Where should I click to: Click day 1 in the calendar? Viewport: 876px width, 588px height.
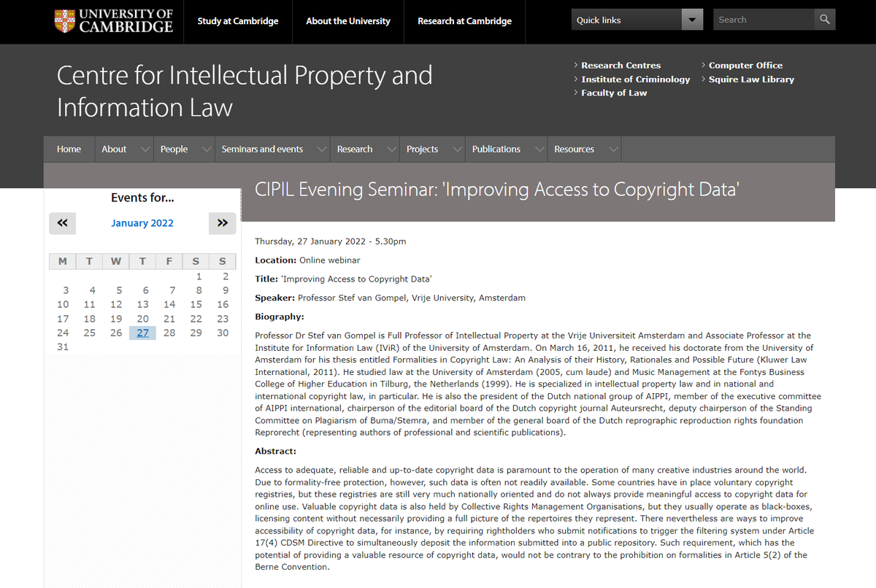coord(199,276)
